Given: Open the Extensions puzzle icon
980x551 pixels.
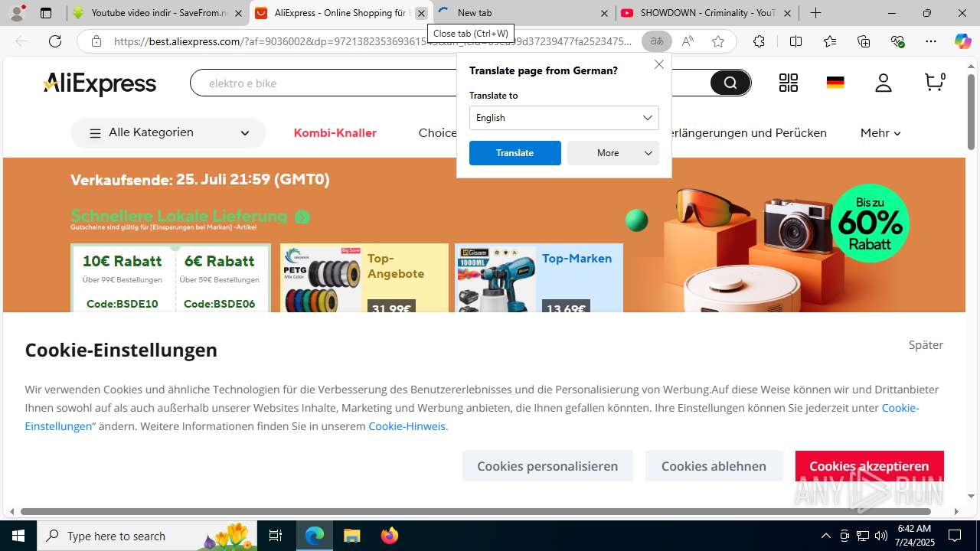Looking at the screenshot, I should [x=759, y=41].
